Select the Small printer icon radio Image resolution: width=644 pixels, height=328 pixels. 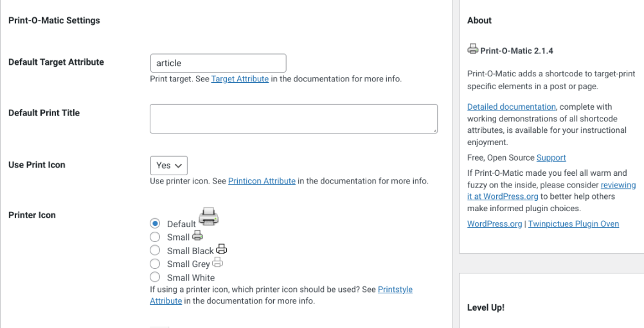click(155, 237)
